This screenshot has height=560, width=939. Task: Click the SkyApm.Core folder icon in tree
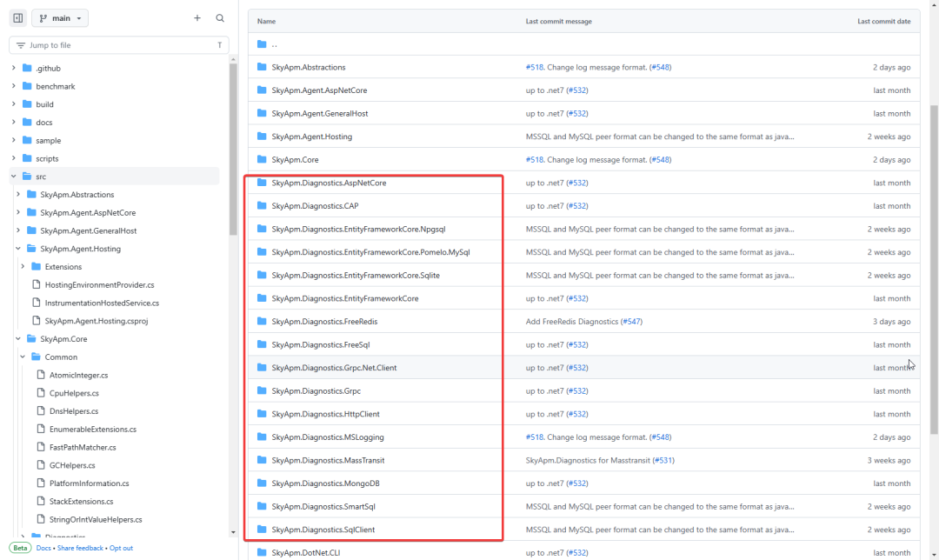pyautogui.click(x=32, y=338)
